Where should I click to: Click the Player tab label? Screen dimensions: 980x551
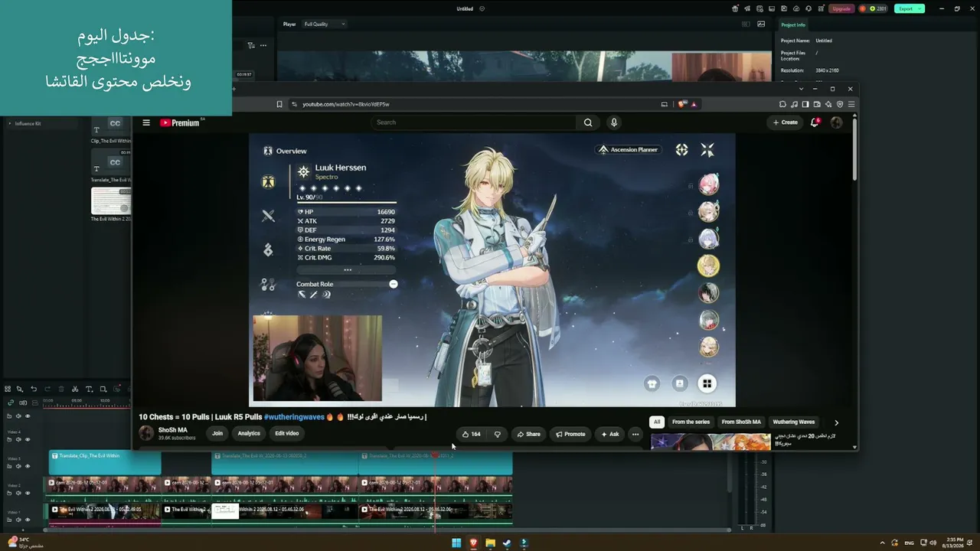click(x=289, y=24)
